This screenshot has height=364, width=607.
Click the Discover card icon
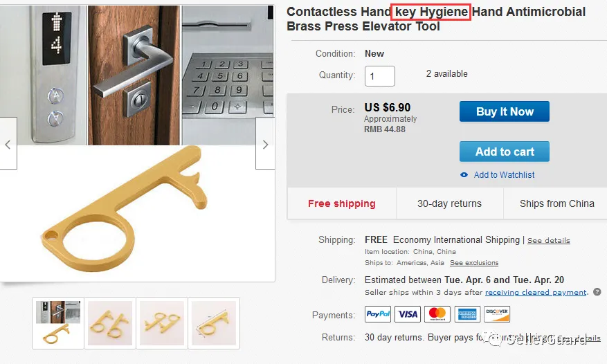point(497,314)
